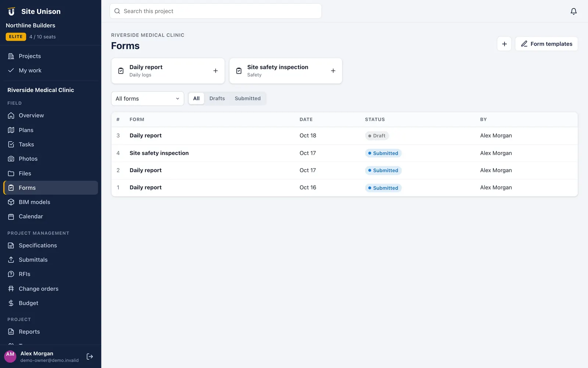Click the Oct 16 date cell
Image resolution: width=588 pixels, height=368 pixels.
[308, 187]
